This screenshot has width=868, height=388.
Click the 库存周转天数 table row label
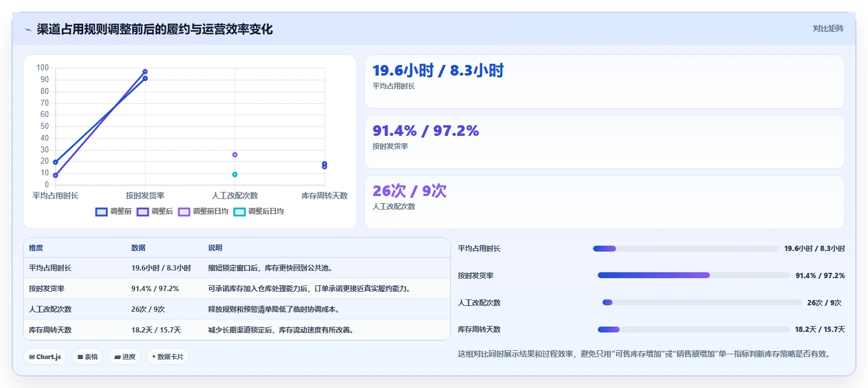click(50, 330)
